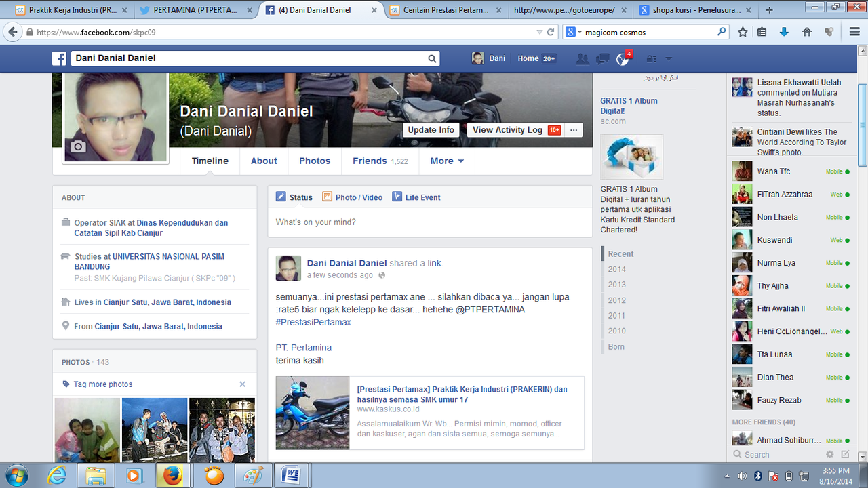Open Firefox hamburger menu
This screenshot has width=868, height=488.
coord(854,32)
